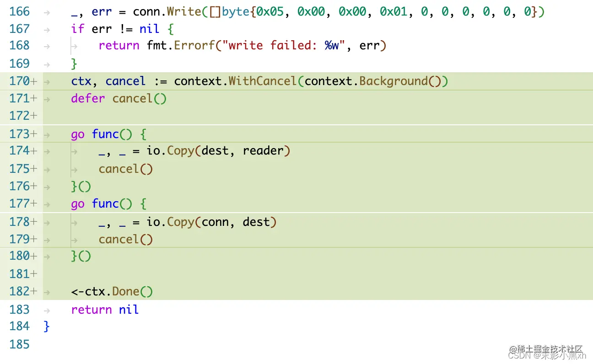Click added line marker 182+
The width and height of the screenshot is (593, 364).
[x=23, y=291]
